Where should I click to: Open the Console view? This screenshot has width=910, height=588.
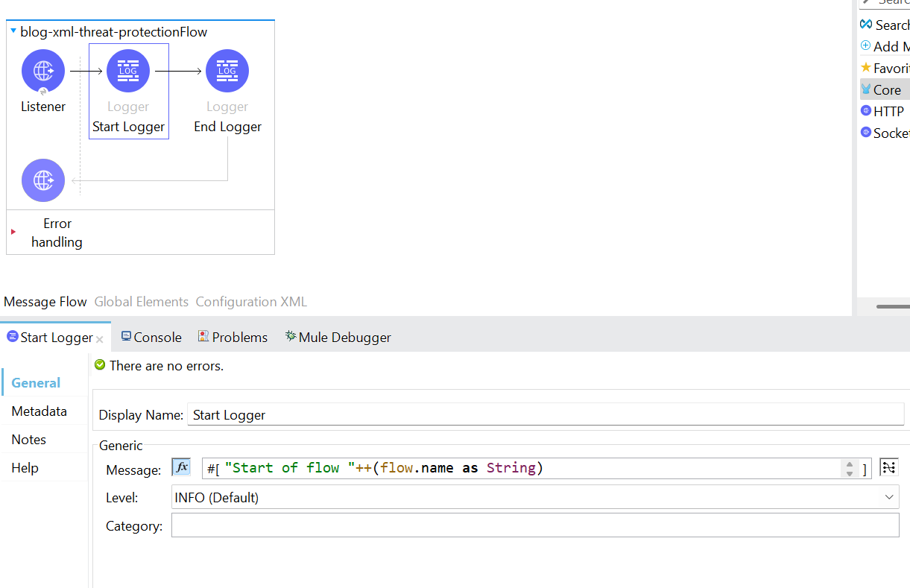coord(151,337)
